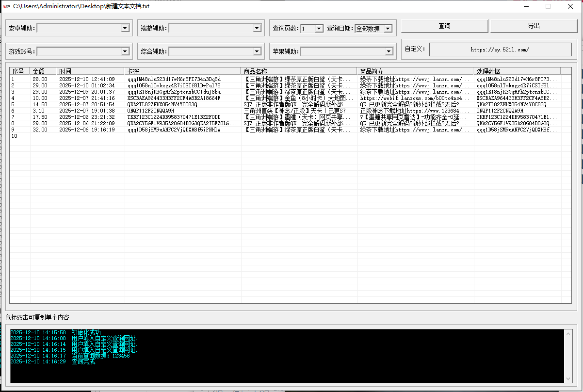Select the row dated 2025-12-06 19:16:19
The image size is (583, 392).
click(146, 130)
